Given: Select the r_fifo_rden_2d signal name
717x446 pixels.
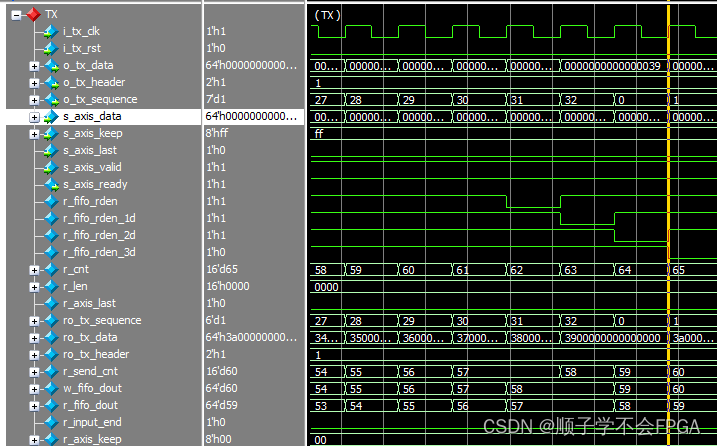Looking at the screenshot, I should [x=99, y=235].
